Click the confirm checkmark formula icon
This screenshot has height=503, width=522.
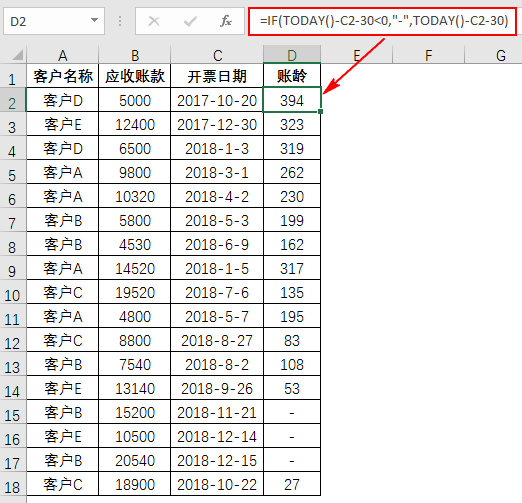[x=190, y=21]
